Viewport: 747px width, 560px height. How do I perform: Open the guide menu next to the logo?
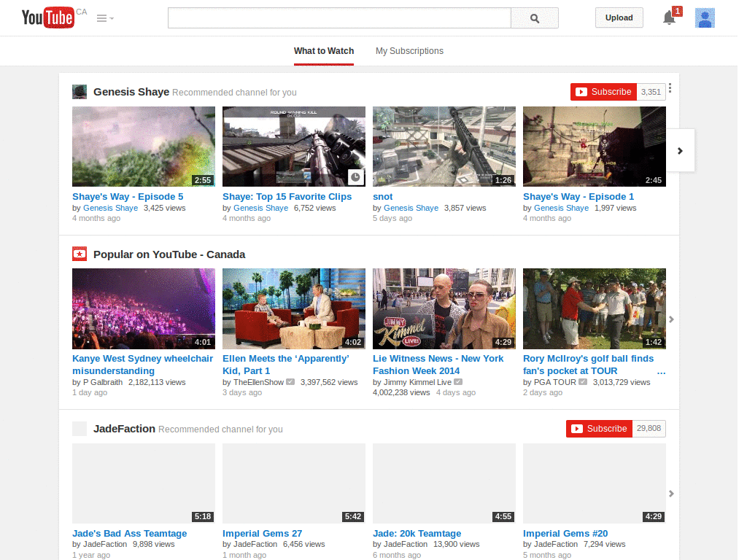point(105,18)
